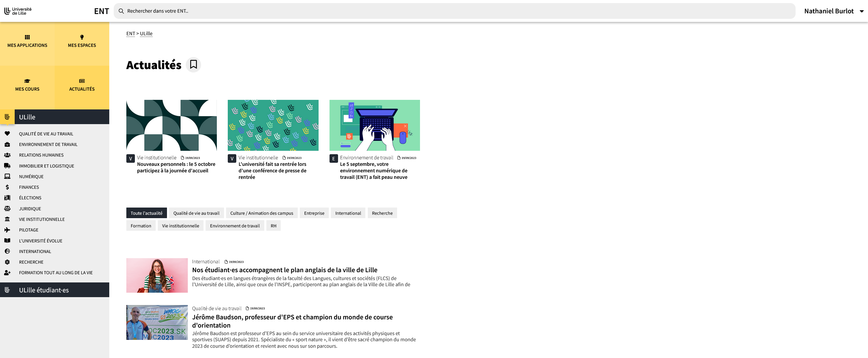
Task: Click geometric pattern article thumbnail
Action: click(x=171, y=125)
